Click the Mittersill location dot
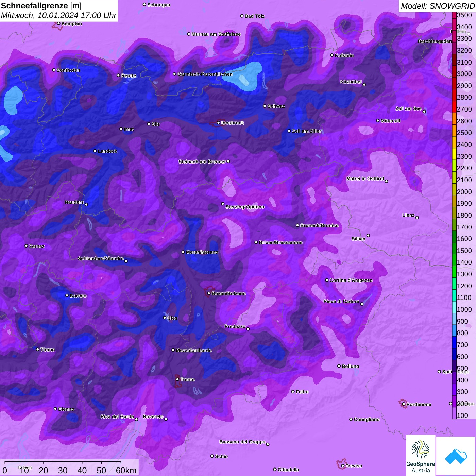Viewport: 476px width, 476px height. [378, 120]
